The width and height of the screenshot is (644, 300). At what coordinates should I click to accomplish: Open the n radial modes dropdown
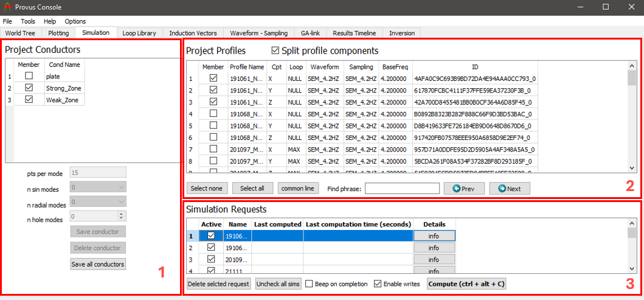[98, 201]
